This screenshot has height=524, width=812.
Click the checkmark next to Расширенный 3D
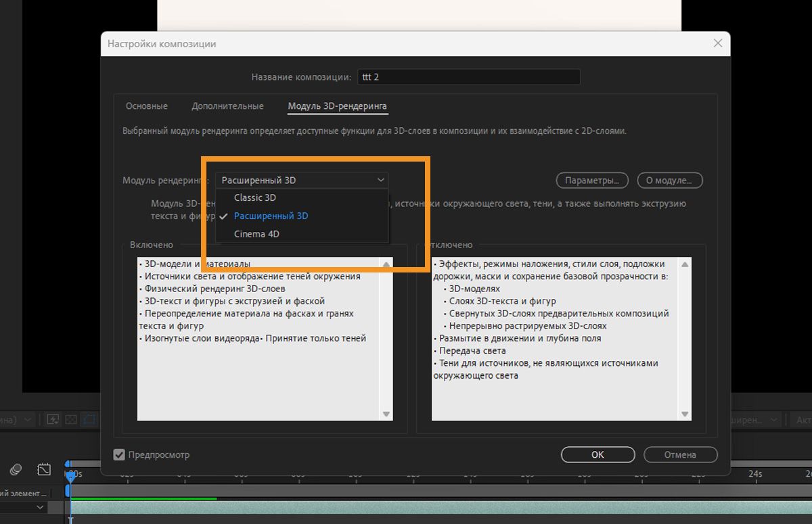(x=223, y=216)
